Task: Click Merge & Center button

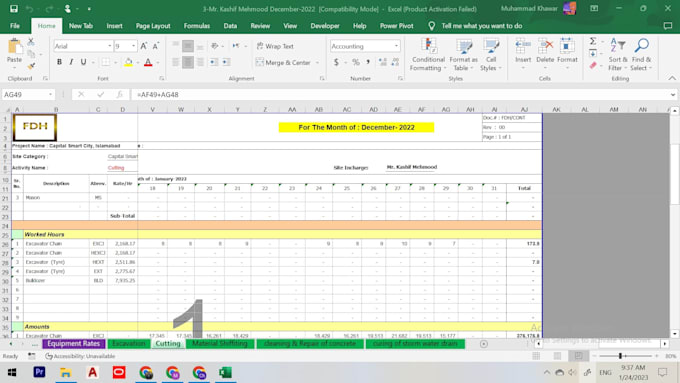Action: click(x=284, y=62)
